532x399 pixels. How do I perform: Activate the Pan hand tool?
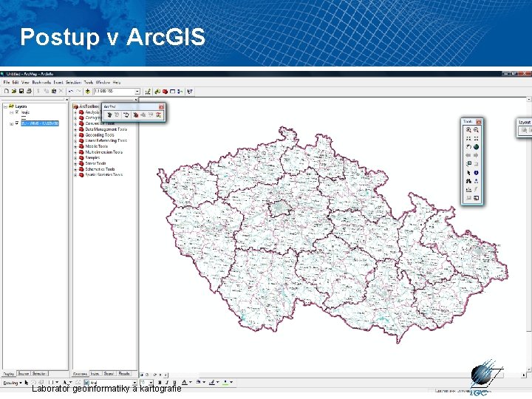(468, 147)
